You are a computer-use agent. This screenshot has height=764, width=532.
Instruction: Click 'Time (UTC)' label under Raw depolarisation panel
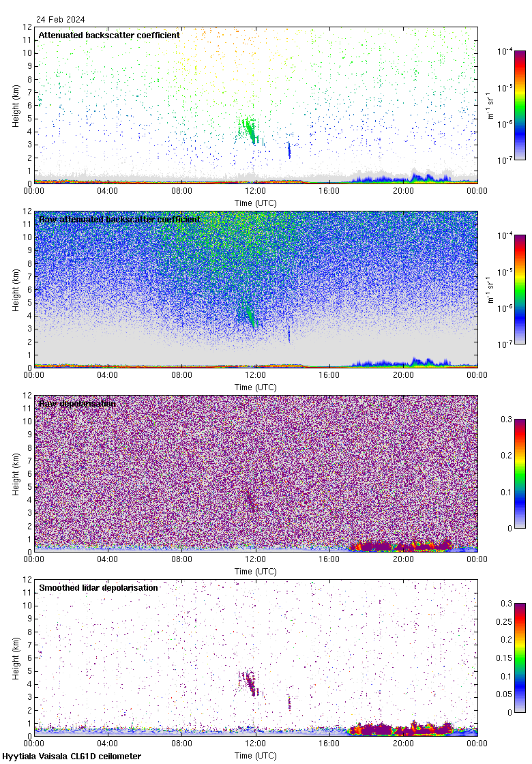click(255, 572)
